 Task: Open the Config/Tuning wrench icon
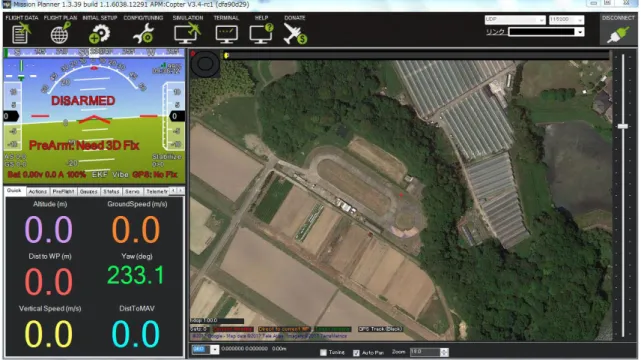tap(143, 34)
